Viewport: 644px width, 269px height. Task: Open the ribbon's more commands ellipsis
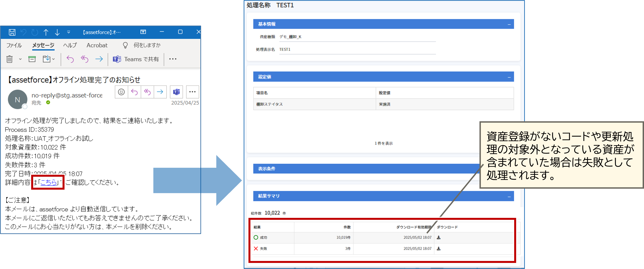point(173,59)
